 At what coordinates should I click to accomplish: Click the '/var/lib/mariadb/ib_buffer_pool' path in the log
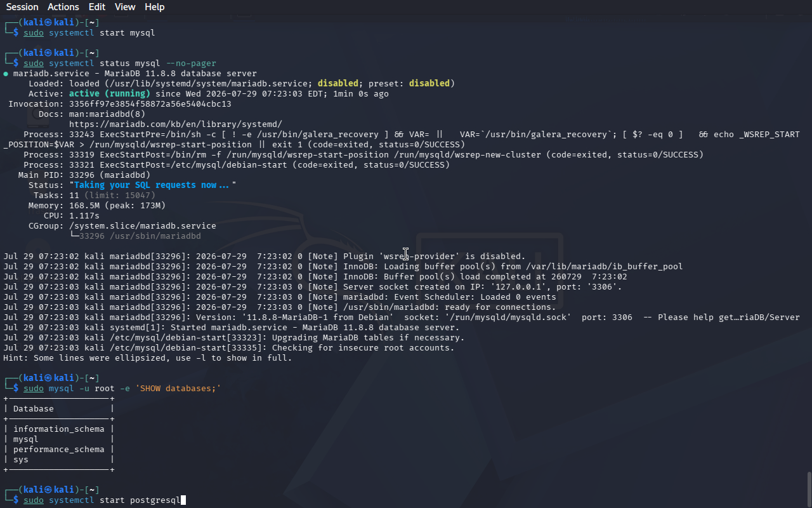click(605, 267)
